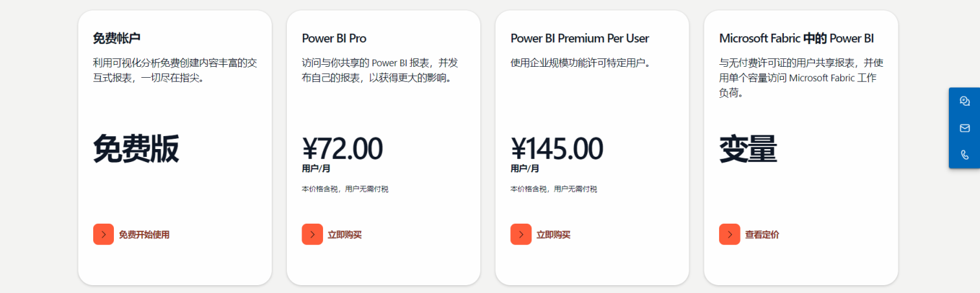980x293 pixels.
Task: Click the 变量 price label
Action: pyautogui.click(x=748, y=148)
